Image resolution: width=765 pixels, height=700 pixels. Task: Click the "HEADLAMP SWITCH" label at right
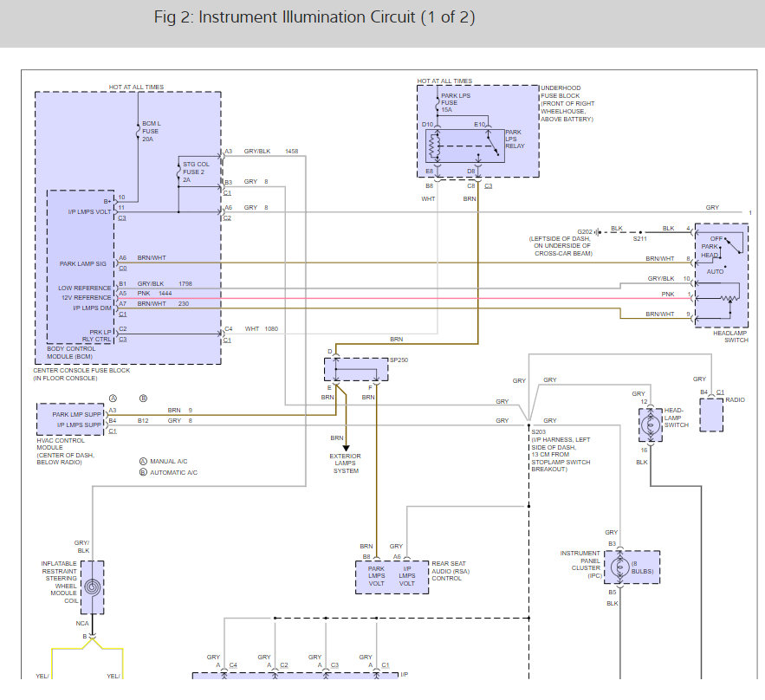730,337
